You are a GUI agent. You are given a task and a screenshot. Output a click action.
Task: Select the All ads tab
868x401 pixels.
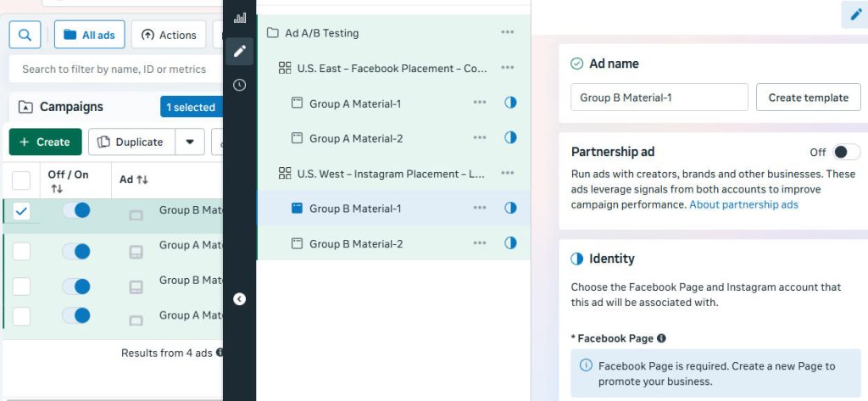[x=90, y=35]
